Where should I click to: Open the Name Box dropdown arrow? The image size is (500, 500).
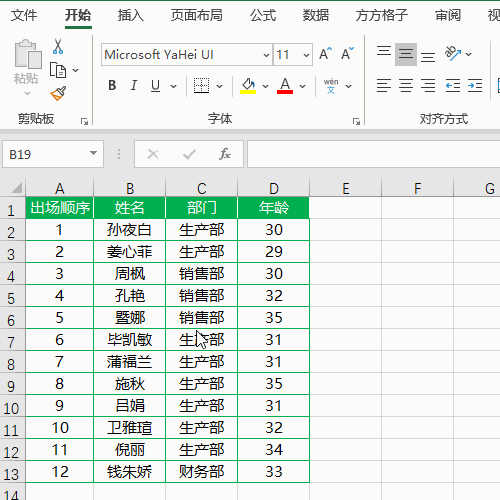(x=93, y=153)
